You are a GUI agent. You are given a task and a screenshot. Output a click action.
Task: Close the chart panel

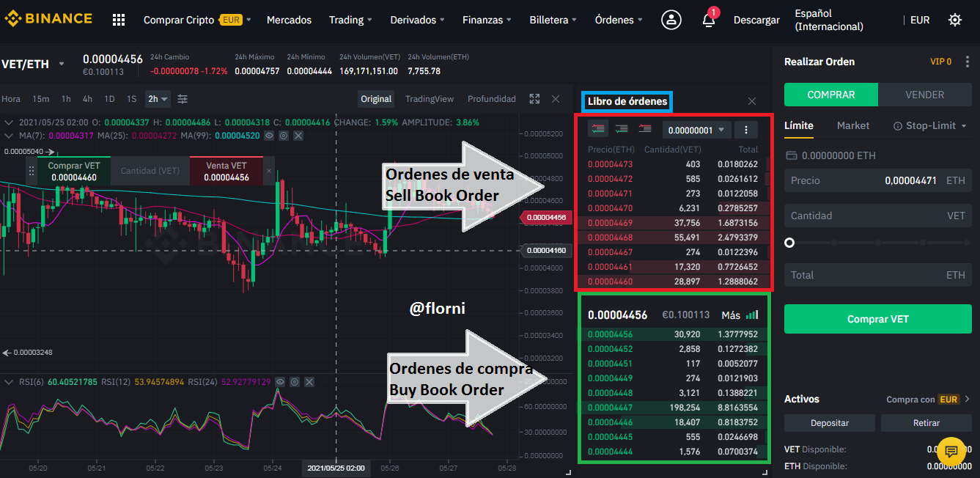556,99
